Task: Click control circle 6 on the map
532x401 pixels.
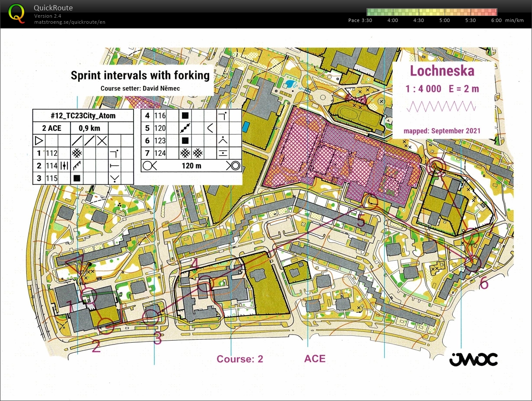Action: [x=473, y=263]
